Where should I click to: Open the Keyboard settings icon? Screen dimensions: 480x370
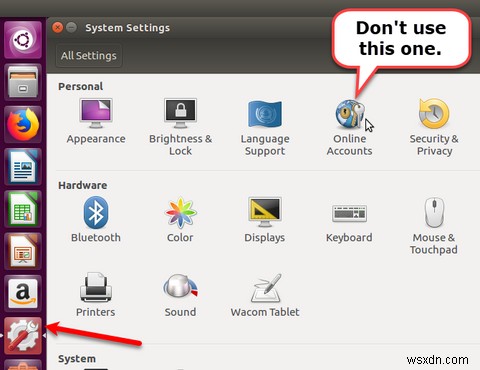click(349, 213)
